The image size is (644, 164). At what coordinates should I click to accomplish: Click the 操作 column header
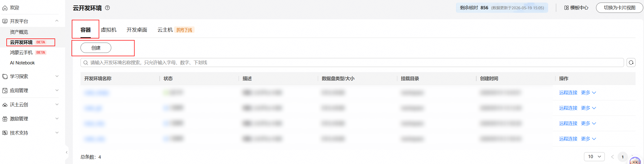click(x=563, y=79)
